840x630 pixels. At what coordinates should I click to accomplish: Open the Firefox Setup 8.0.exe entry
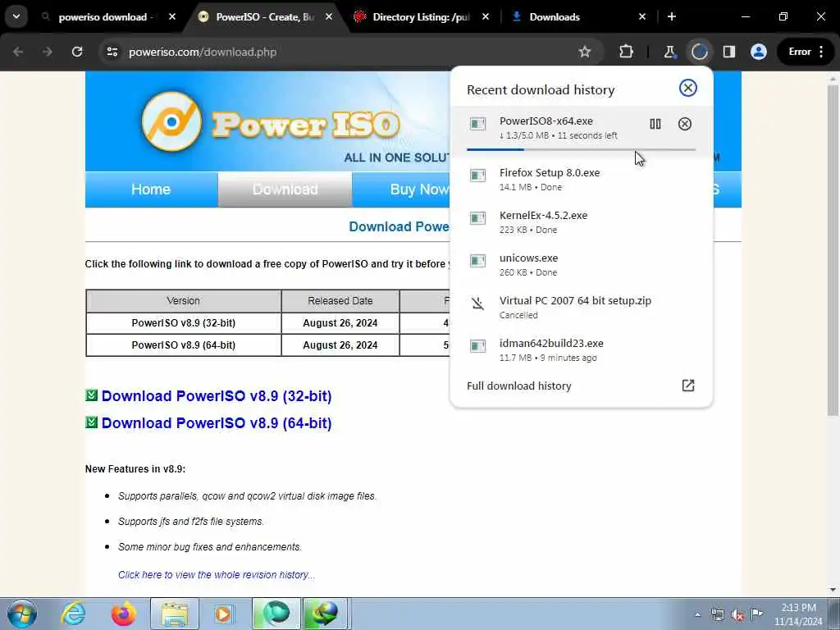pos(582,179)
